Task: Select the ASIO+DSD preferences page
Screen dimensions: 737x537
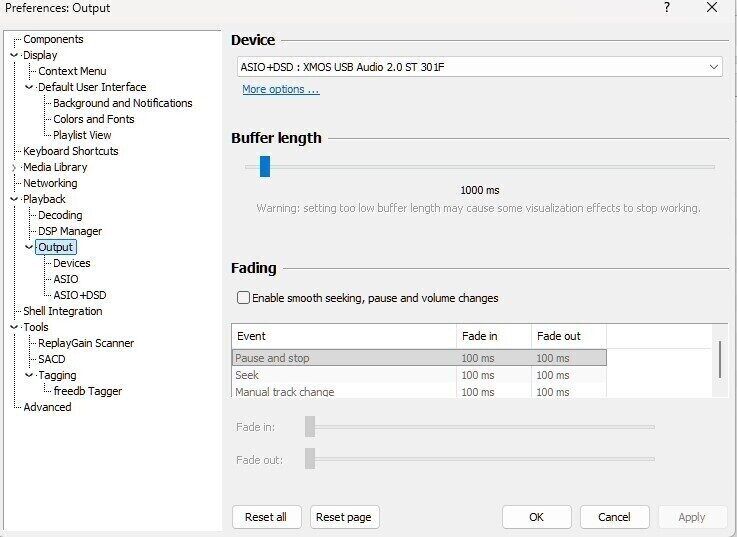Action: coord(79,295)
